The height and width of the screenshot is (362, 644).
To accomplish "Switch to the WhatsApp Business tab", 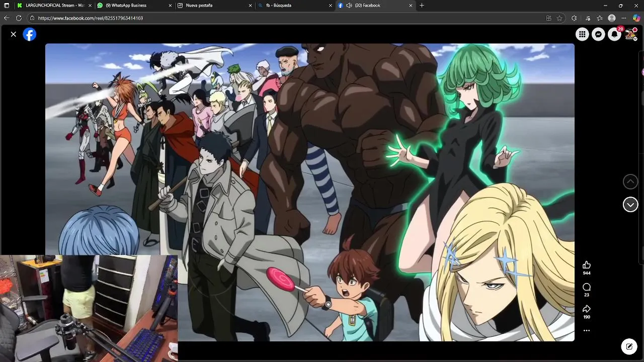I will [x=134, y=6].
